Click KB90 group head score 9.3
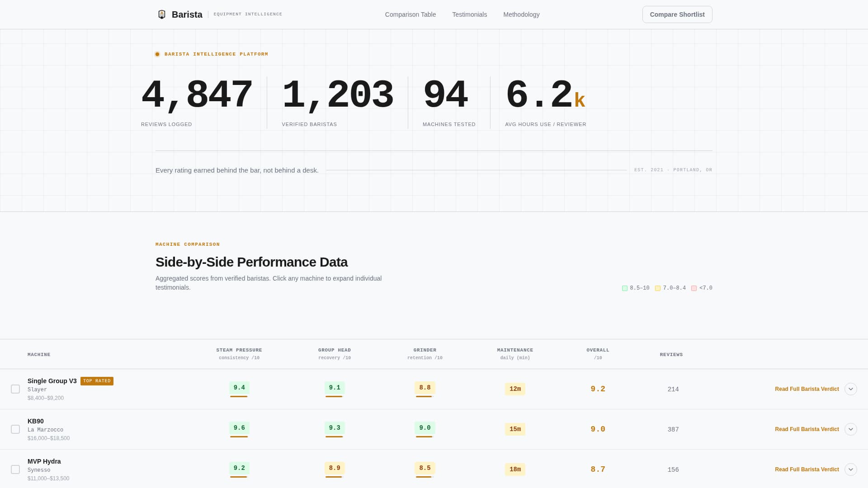This screenshot has height=488, width=868. [335, 428]
